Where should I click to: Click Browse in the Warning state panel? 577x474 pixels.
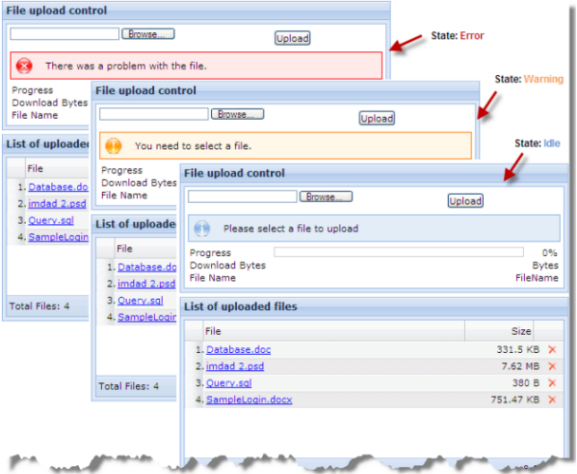[x=237, y=114]
